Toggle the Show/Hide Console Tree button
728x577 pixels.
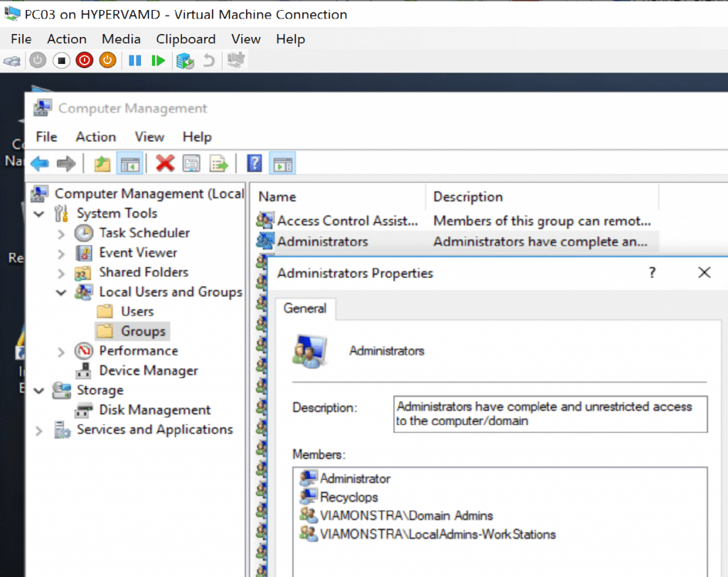(129, 163)
